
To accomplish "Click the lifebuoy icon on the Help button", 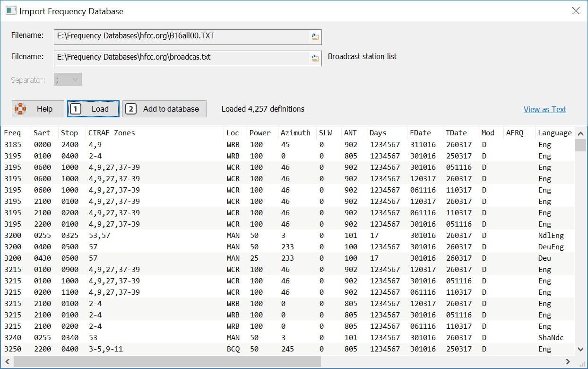I will coord(21,108).
